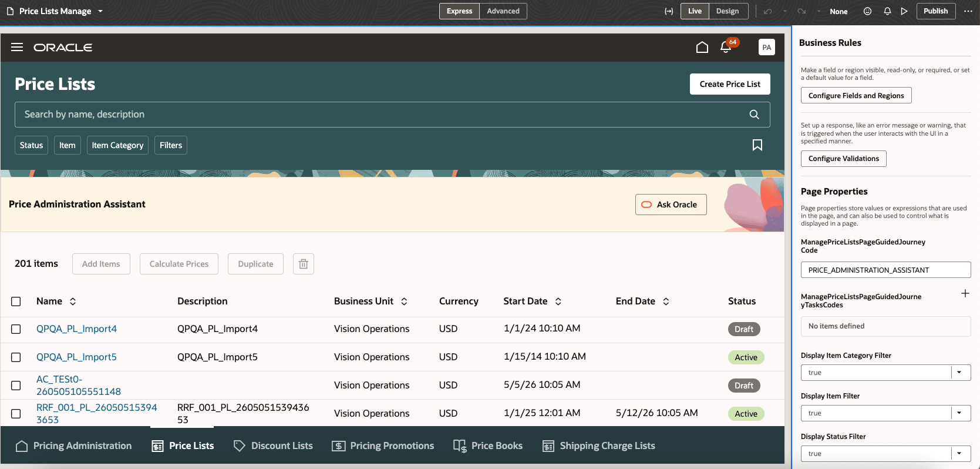Sort by End Date column arrows
This screenshot has width=980, height=469.
[666, 301]
